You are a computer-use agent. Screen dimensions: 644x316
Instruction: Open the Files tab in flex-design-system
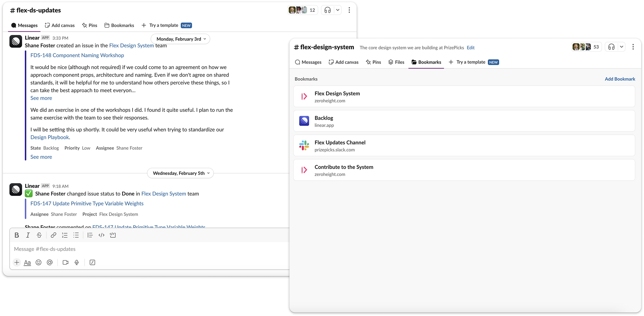click(x=396, y=62)
